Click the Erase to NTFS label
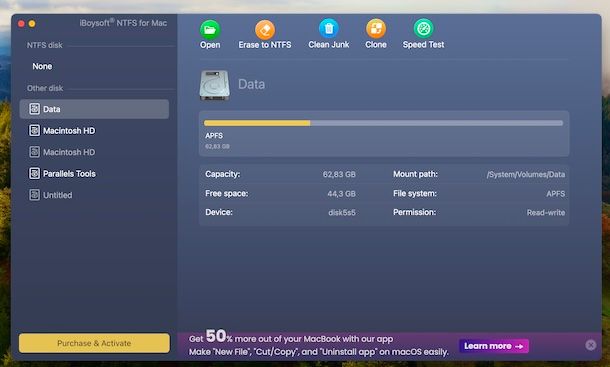 [x=265, y=45]
